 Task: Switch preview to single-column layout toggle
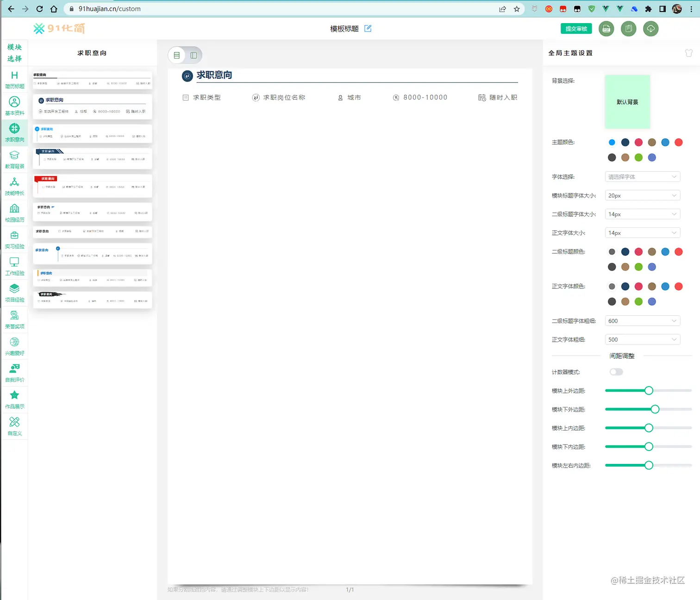(193, 55)
